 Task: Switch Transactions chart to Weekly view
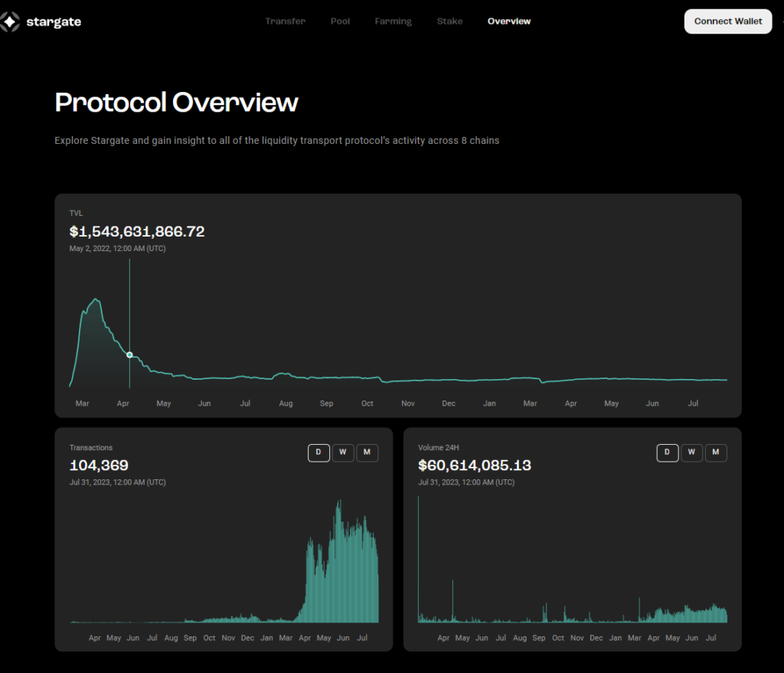343,452
